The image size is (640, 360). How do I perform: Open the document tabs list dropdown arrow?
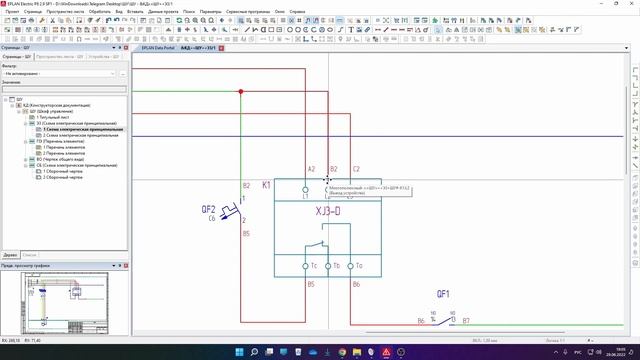tap(627, 48)
